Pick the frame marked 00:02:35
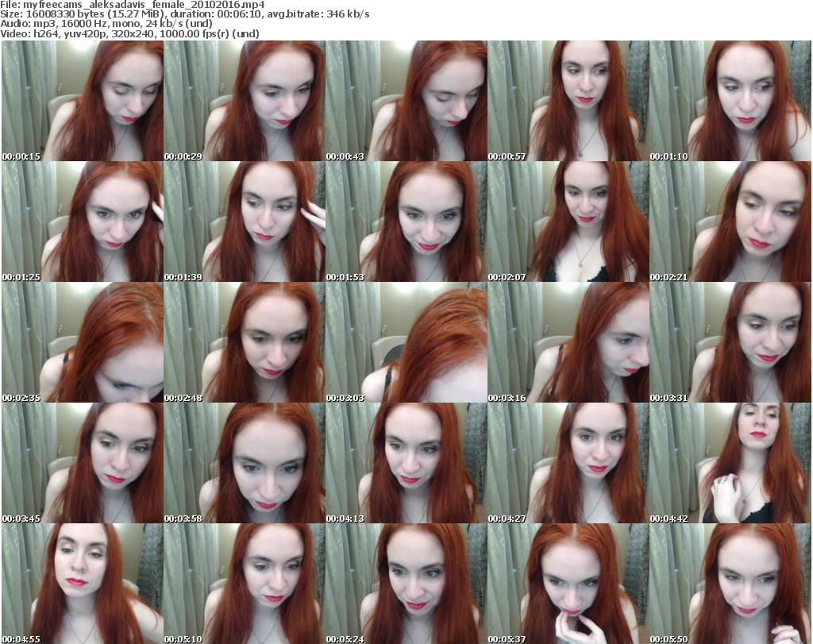 coord(83,342)
